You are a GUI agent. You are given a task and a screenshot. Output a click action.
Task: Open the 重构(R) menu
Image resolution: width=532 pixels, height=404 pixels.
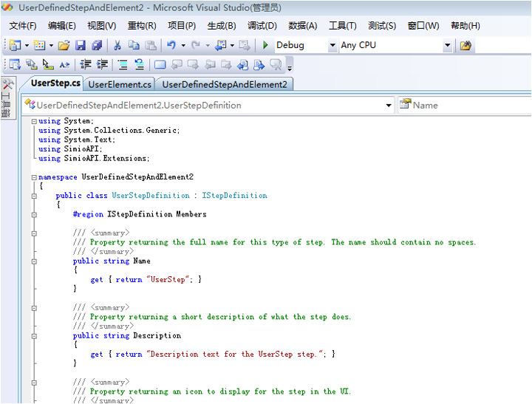142,26
